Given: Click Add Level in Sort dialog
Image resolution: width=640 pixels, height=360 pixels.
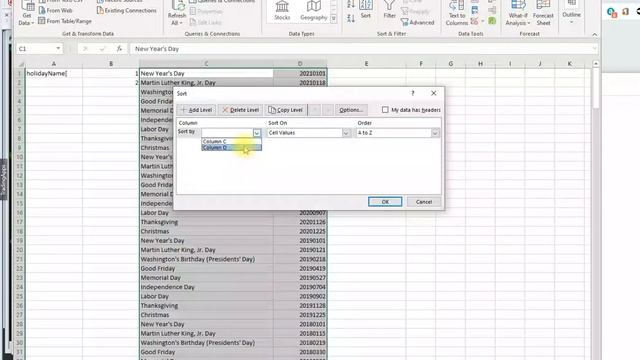Looking at the screenshot, I should [196, 110].
